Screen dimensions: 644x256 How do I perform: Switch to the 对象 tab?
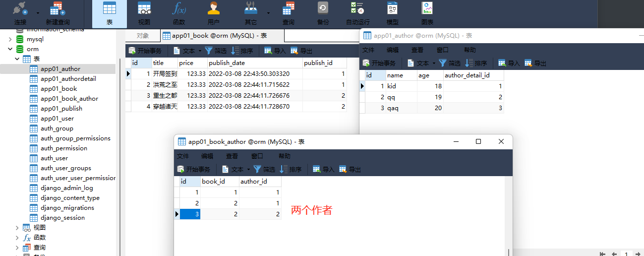click(143, 36)
